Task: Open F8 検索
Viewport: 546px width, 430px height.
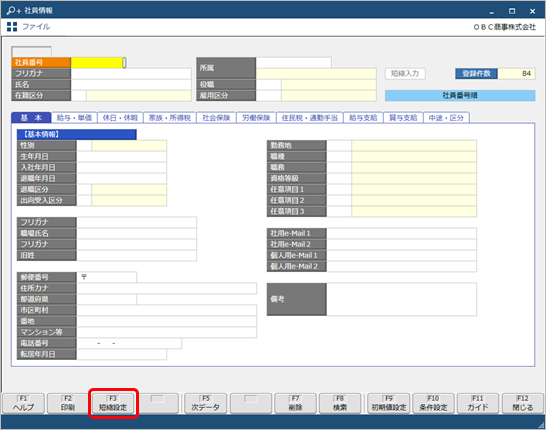Action: tap(340, 404)
